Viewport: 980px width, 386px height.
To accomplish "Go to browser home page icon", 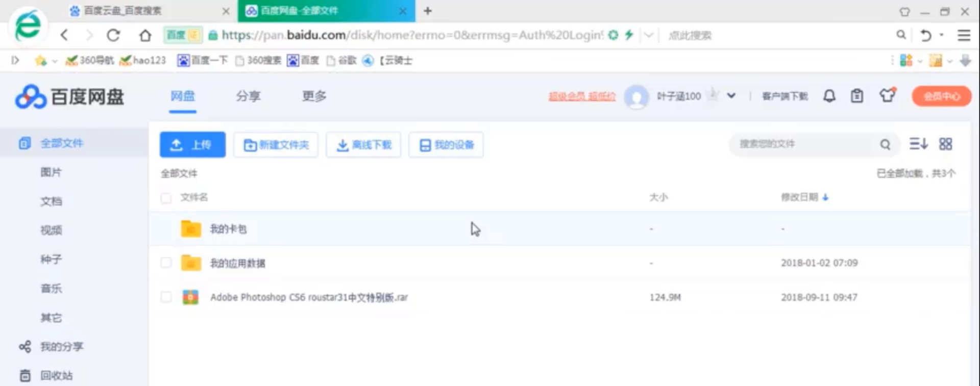I will pos(145,35).
